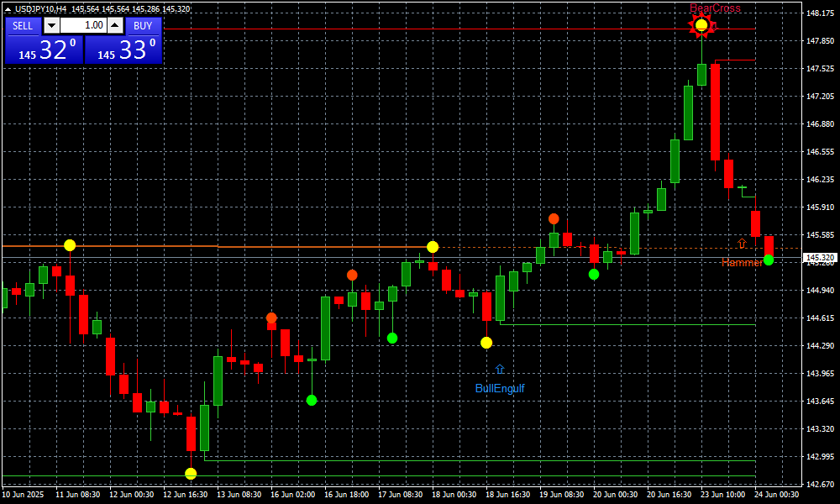Collapse the one-click trading panel triangle
Viewport: 840px width, 504px height.
(8, 9)
